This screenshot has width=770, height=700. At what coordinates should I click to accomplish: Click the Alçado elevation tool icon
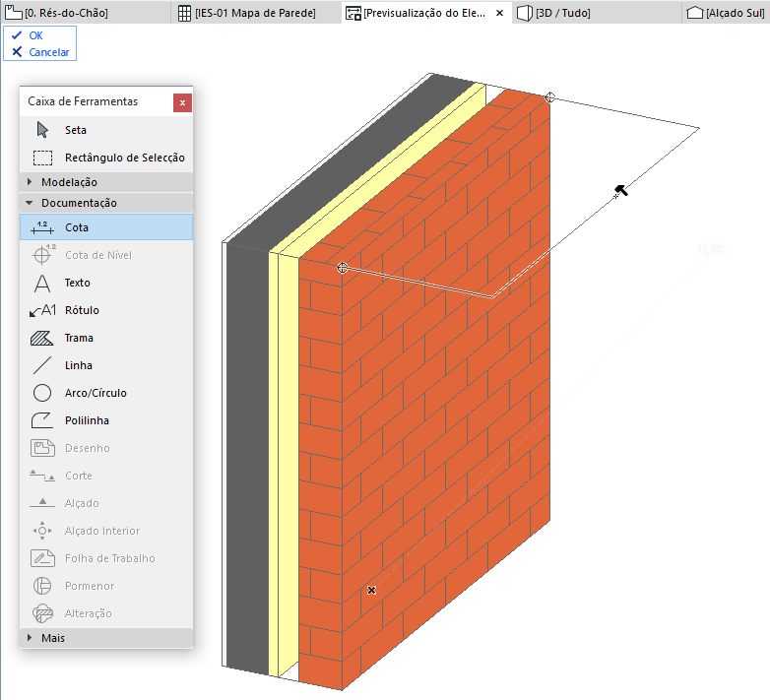(x=42, y=503)
